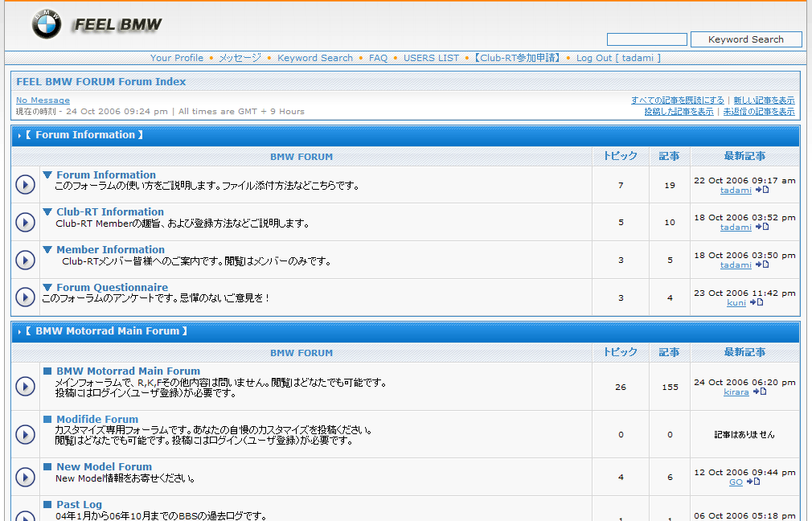Open FAQ in the navigation bar
Viewport: 812px width, 521px height.
coord(378,58)
